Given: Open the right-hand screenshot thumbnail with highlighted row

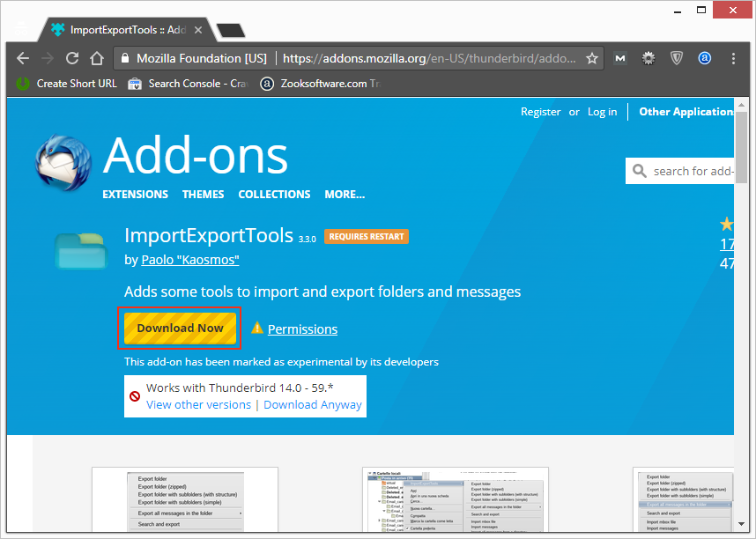Looking at the screenshot, I should [x=684, y=499].
